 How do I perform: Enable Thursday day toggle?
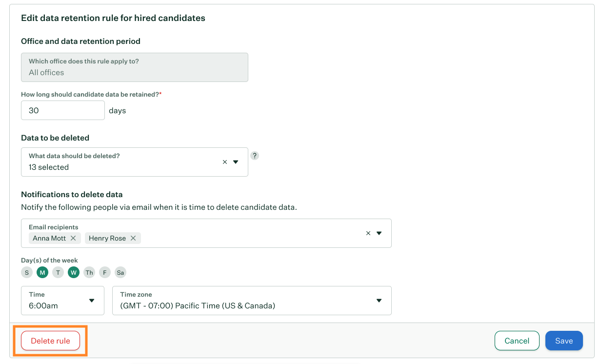point(89,273)
